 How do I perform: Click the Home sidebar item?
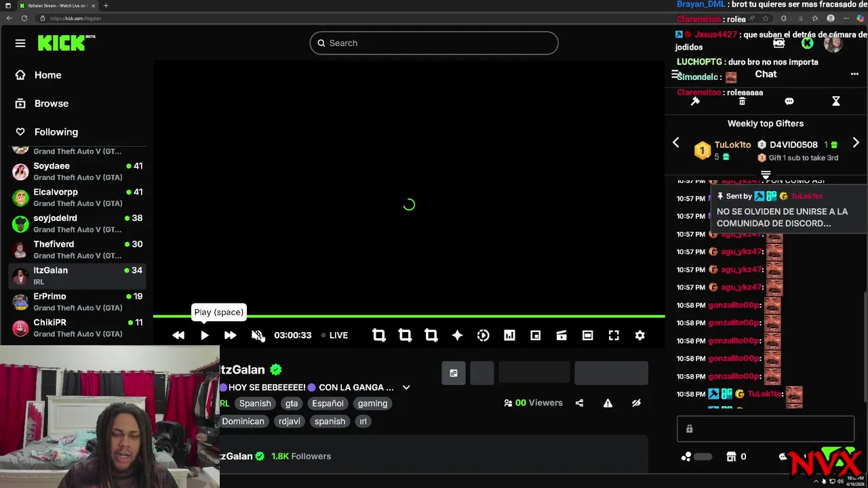tap(48, 75)
